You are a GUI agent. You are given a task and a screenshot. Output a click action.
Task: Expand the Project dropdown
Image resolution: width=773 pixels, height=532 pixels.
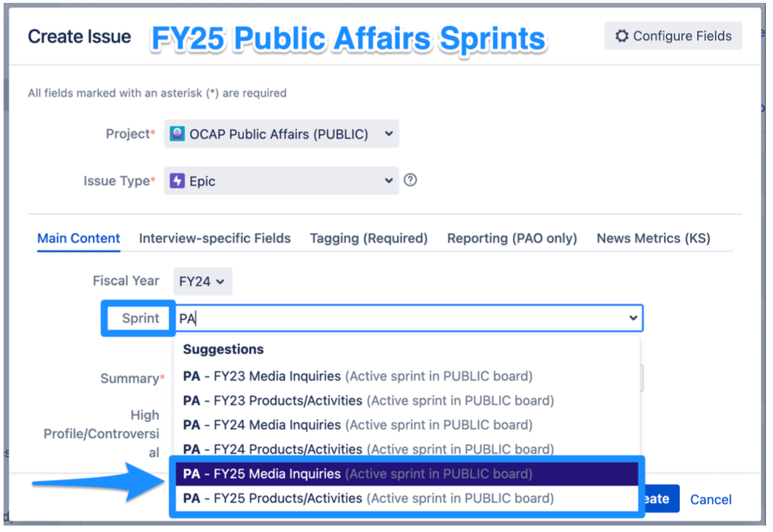click(x=388, y=134)
